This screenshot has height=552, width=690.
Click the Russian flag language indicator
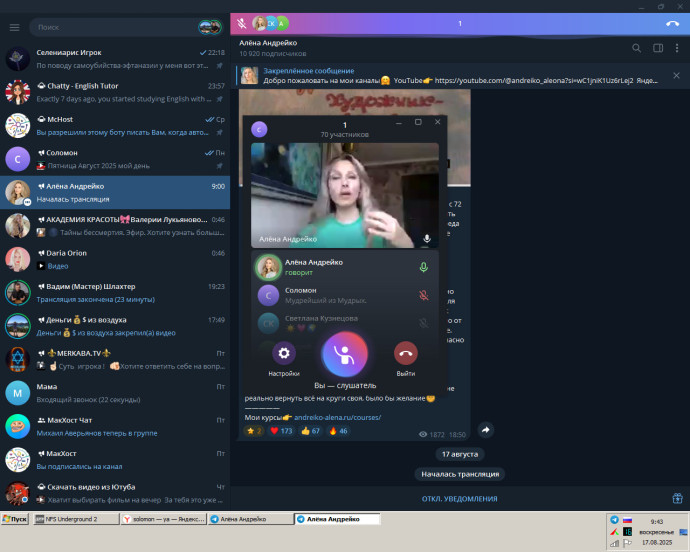628,520
